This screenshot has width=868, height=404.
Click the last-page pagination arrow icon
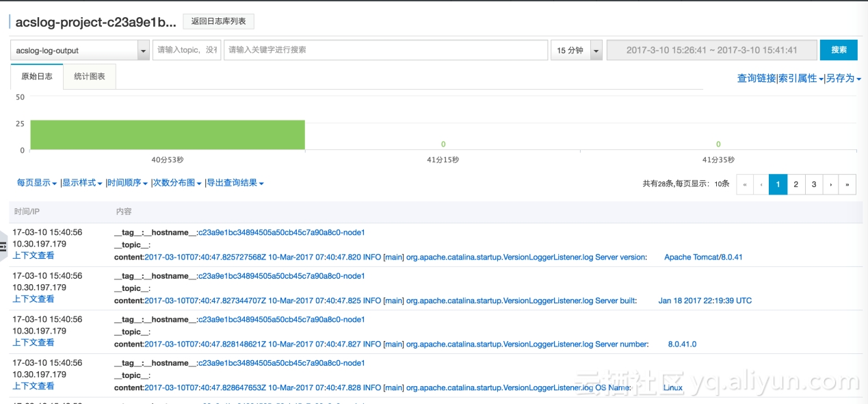(847, 184)
